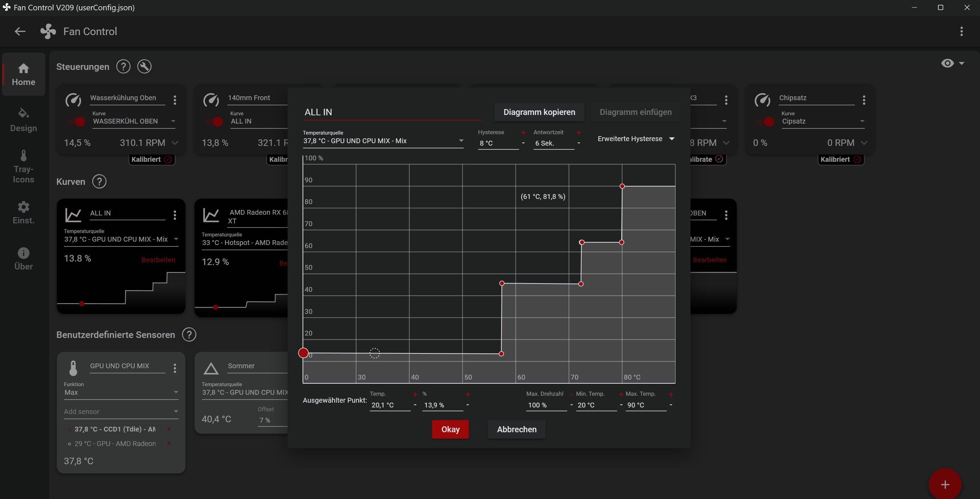Toggle the 140mm Front control switch
980x499 pixels.
pos(215,122)
